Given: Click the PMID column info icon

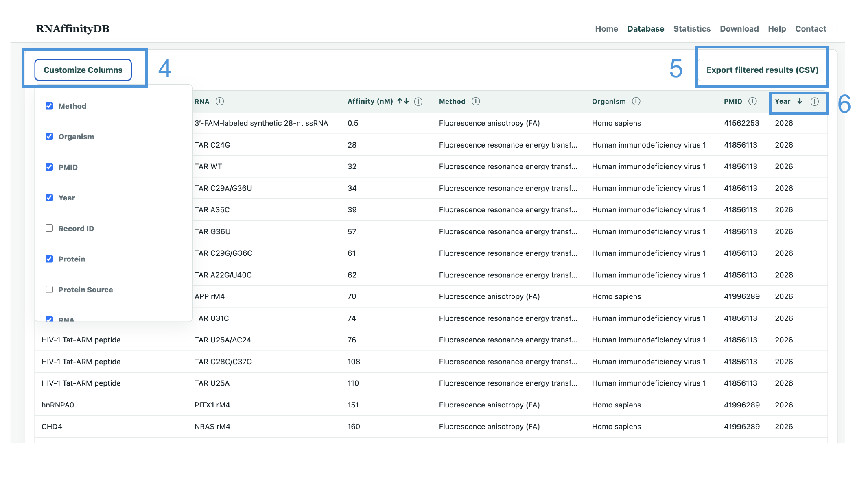Looking at the screenshot, I should (752, 101).
